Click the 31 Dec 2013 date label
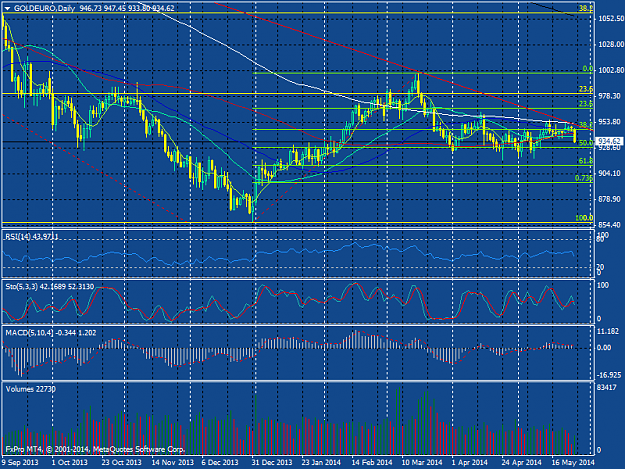The height and width of the screenshot is (469, 625). [272, 463]
